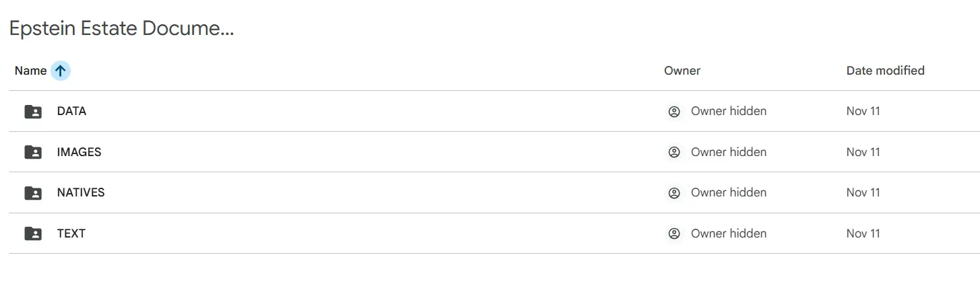Open the TEXT folder name
Viewport: 980px width, 290px height.
tap(71, 233)
